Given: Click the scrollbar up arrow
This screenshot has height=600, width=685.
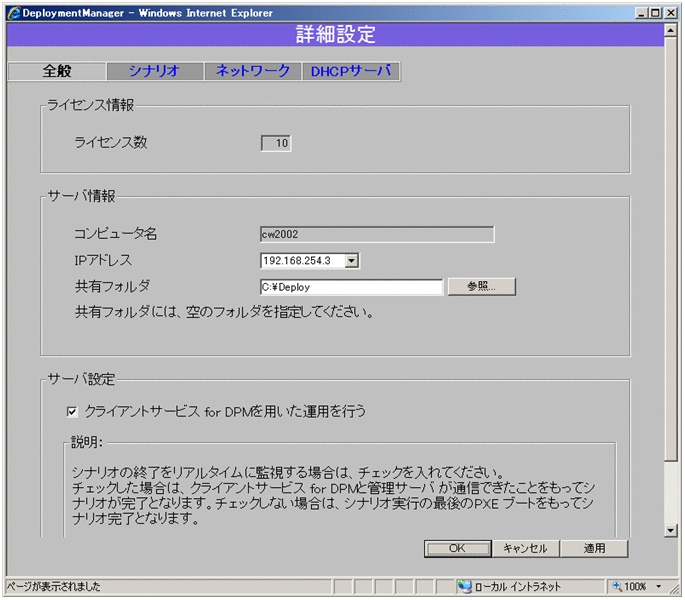Looking at the screenshot, I should click(670, 30).
